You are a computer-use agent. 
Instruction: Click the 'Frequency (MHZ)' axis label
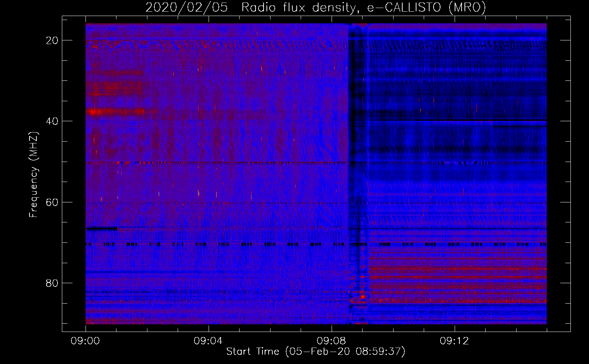pyautogui.click(x=33, y=174)
